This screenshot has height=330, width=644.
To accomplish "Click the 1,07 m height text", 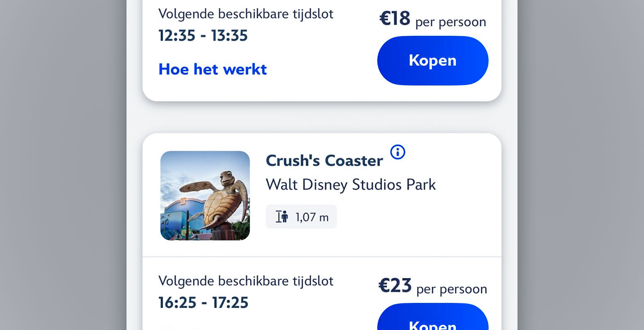I will pos(312,217).
